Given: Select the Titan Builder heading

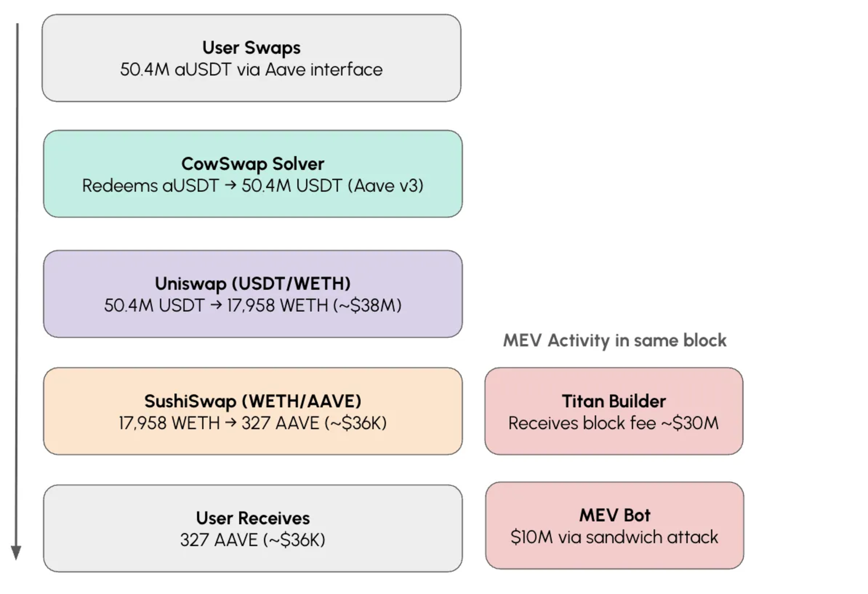Looking at the screenshot, I should point(613,401).
